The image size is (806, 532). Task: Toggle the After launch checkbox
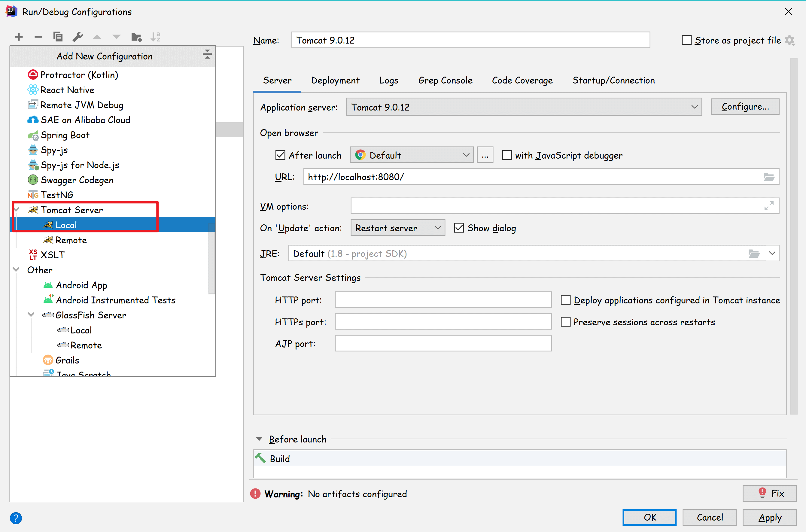click(280, 155)
